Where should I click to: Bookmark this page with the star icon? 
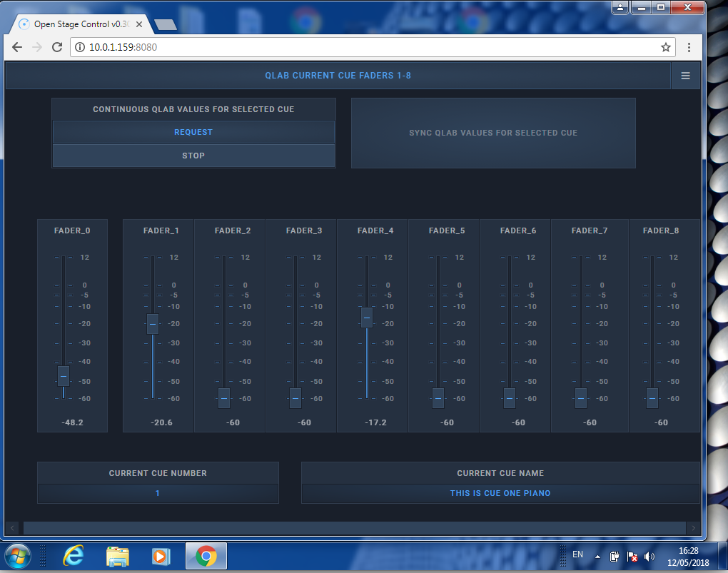665,48
